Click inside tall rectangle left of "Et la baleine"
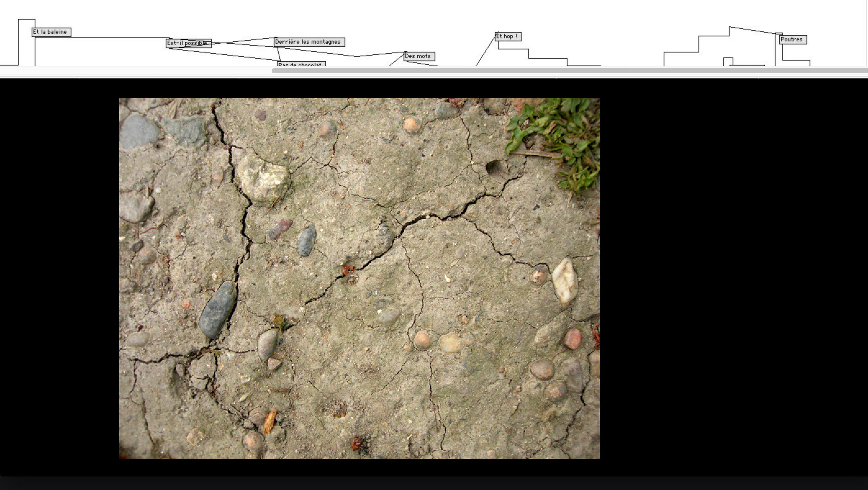Viewport: 868px width, 490px height. (x=26, y=43)
